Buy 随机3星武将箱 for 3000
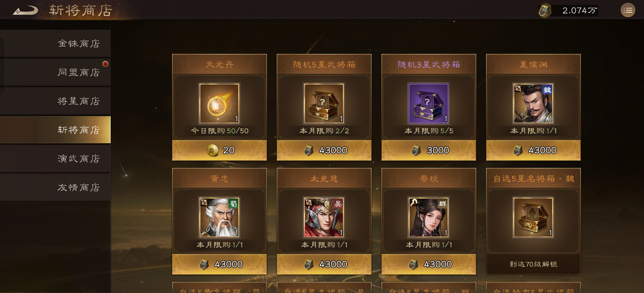Image resolution: width=644 pixels, height=293 pixels. (x=429, y=150)
